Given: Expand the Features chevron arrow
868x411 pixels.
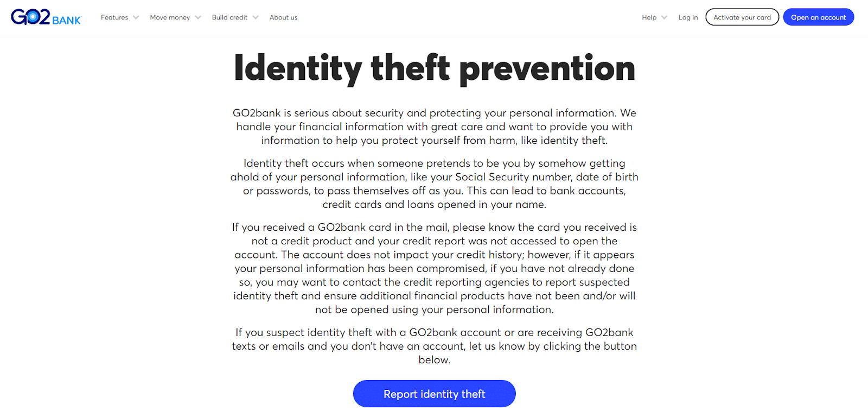Looking at the screenshot, I should pos(136,17).
